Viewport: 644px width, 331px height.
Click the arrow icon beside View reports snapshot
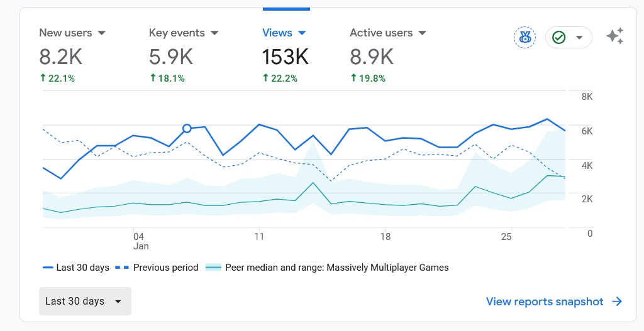click(617, 301)
